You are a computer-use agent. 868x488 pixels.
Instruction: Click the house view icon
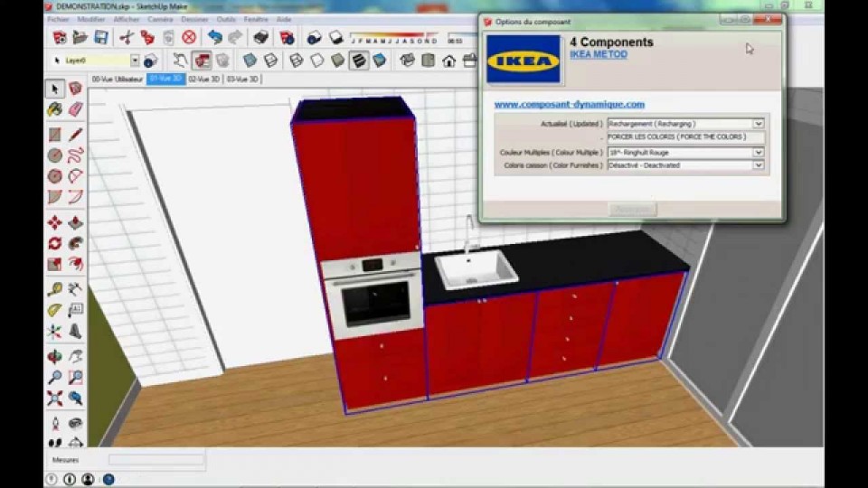pyautogui.click(x=449, y=61)
